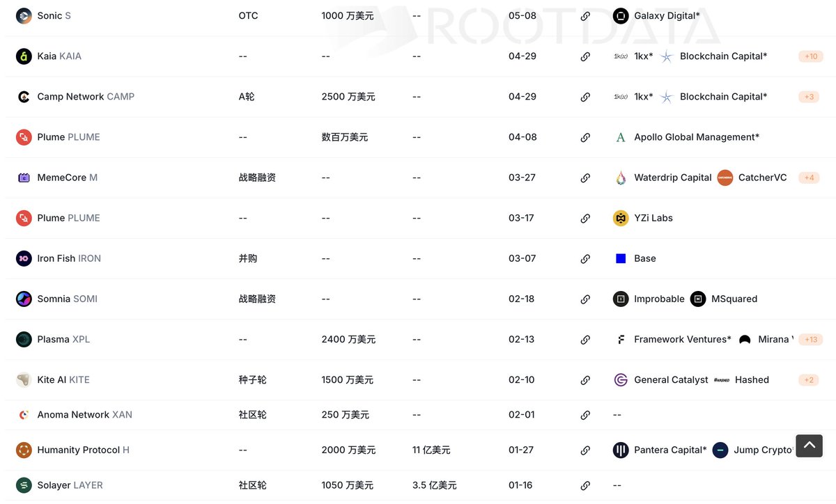Open source link icon for Humanity Protocol row
The image size is (836, 504).
pos(585,450)
